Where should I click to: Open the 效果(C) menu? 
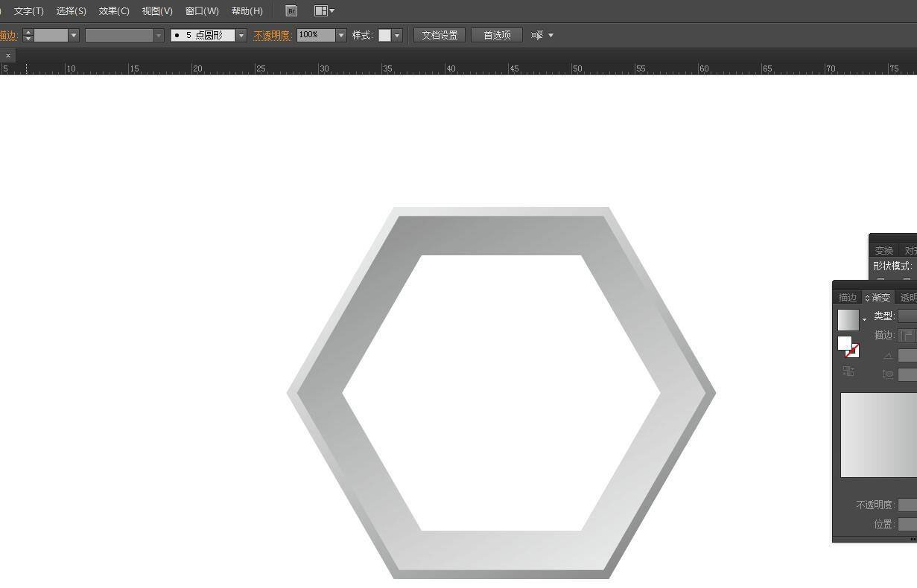pos(114,11)
